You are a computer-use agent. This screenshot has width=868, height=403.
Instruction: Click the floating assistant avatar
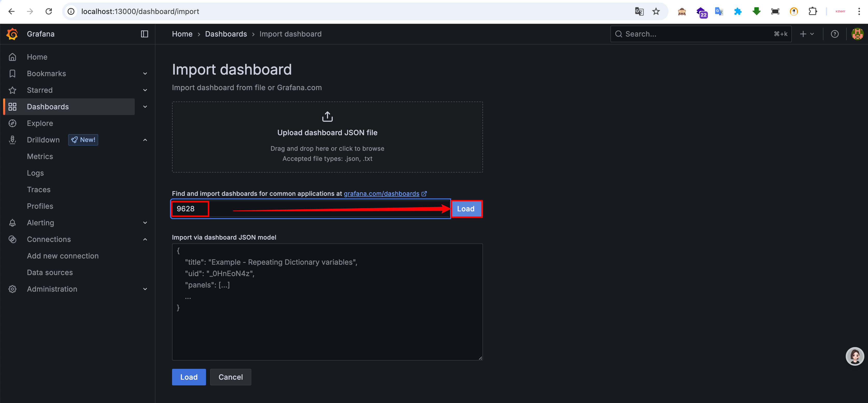tap(855, 356)
